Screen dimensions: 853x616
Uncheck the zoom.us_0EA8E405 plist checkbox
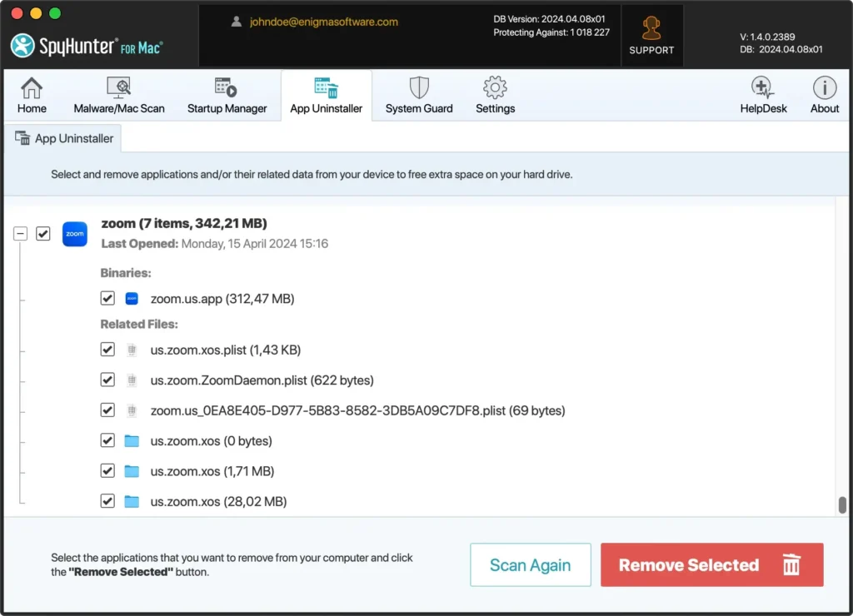[x=107, y=410]
